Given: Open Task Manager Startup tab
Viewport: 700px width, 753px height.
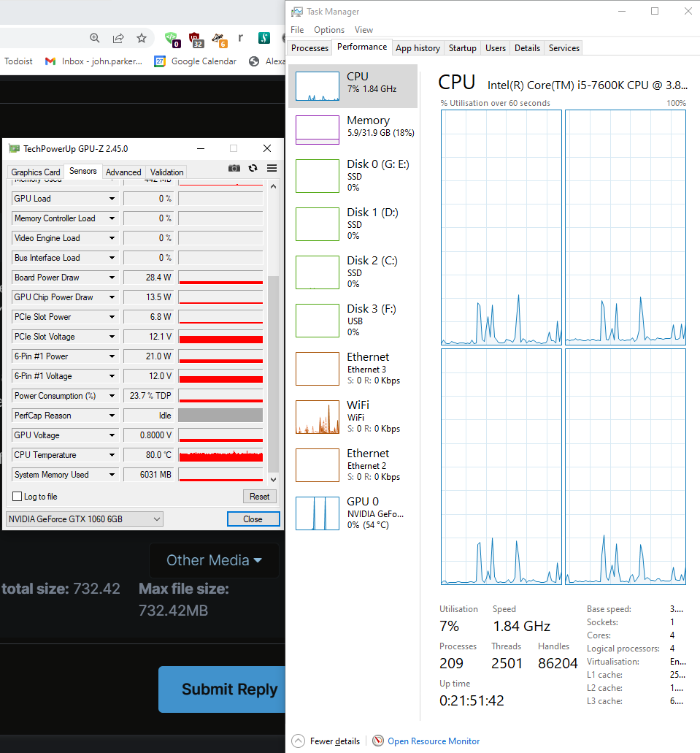Looking at the screenshot, I should click(x=462, y=48).
